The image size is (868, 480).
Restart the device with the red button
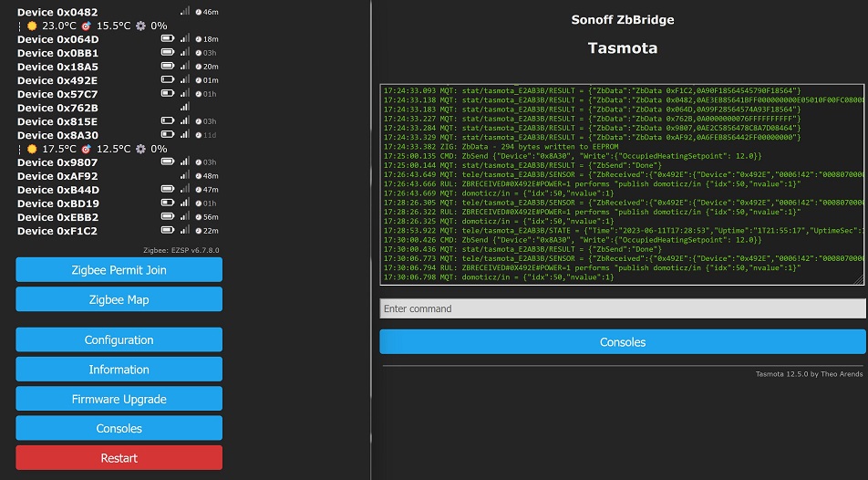[x=119, y=458]
